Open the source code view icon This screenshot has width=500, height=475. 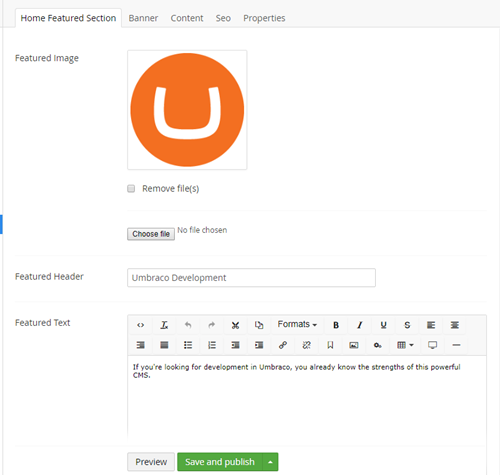coord(140,325)
